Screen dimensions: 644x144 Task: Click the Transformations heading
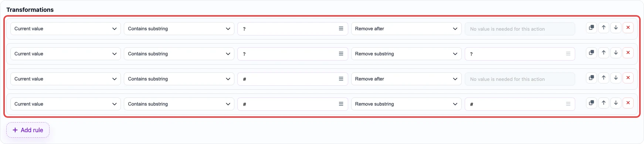coord(30,10)
